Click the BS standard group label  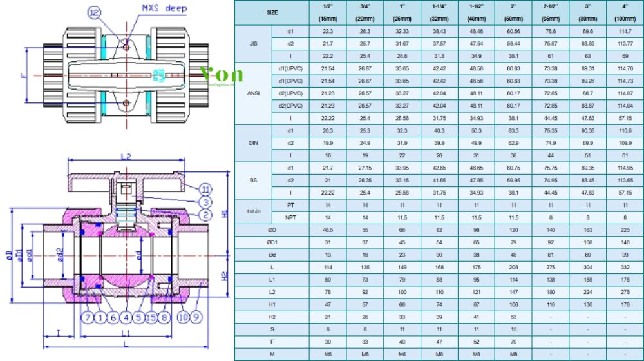click(x=253, y=180)
